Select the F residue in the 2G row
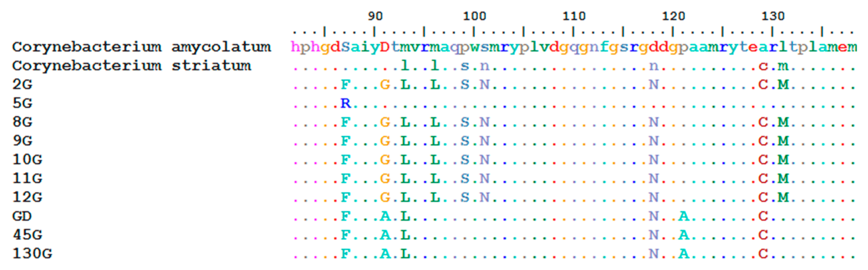This screenshot has width=868, height=270. click(x=346, y=84)
